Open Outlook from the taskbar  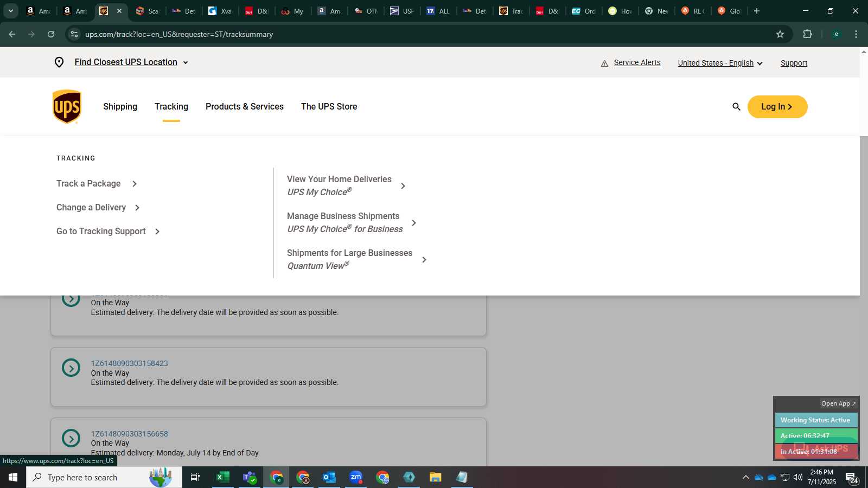tap(329, 477)
